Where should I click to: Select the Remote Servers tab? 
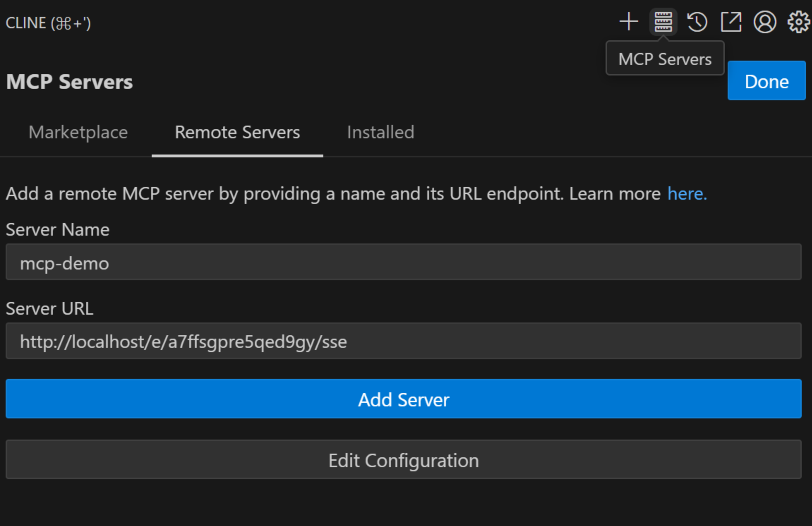[237, 133]
